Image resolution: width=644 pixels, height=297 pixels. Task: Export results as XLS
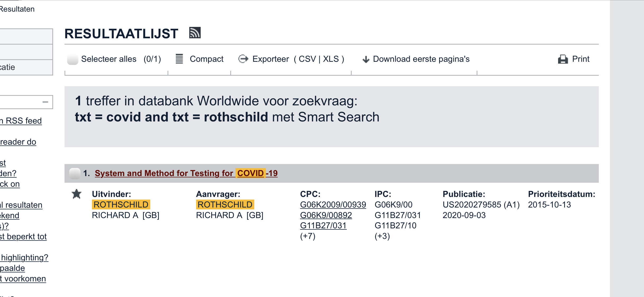tap(331, 59)
